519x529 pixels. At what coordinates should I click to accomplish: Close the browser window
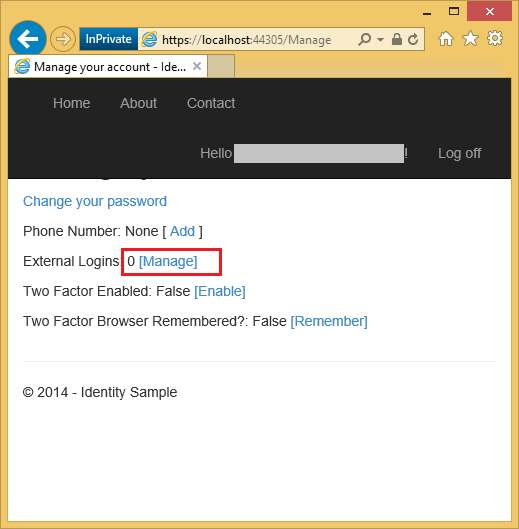(489, 12)
